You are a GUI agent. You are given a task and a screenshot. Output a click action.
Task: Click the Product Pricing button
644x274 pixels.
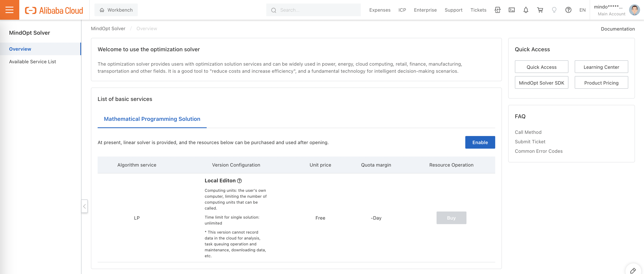601,82
